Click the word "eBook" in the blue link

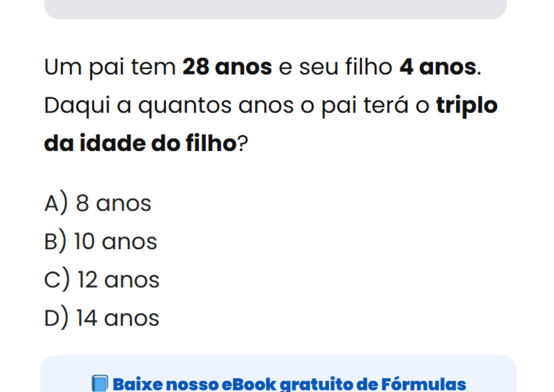click(x=247, y=384)
